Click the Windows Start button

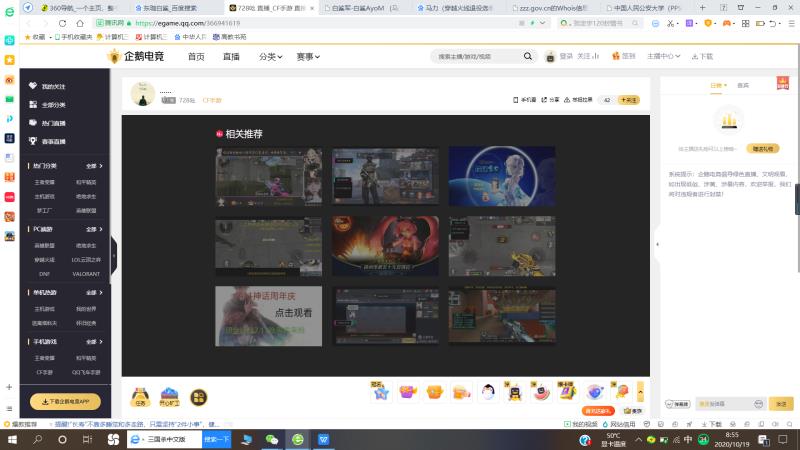pyautogui.click(x=12, y=439)
